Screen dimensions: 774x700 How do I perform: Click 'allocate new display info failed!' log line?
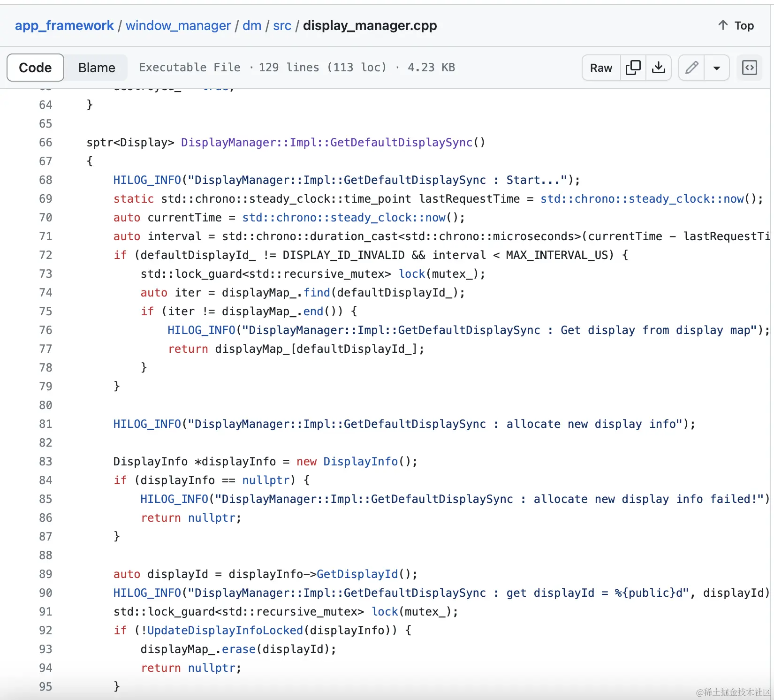click(x=455, y=499)
